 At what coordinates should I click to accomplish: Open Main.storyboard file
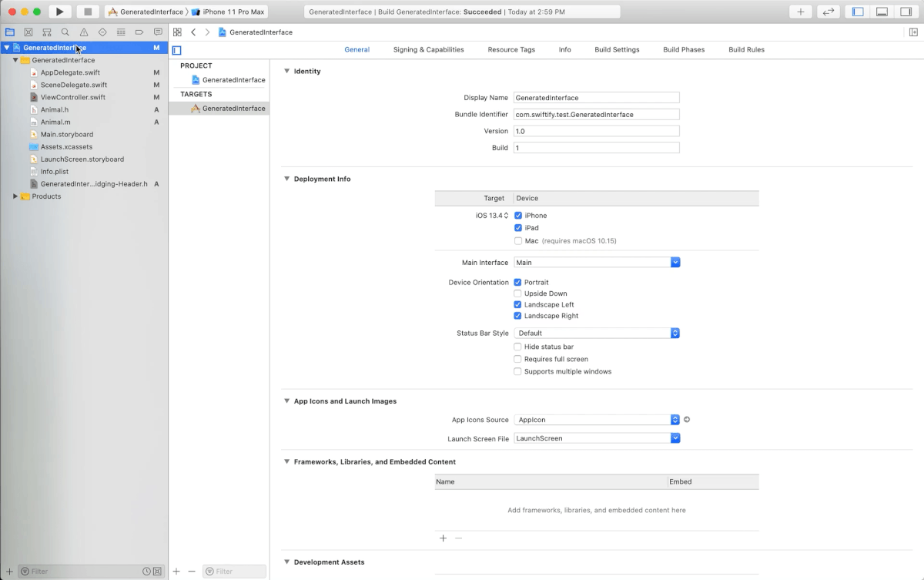[x=67, y=134]
